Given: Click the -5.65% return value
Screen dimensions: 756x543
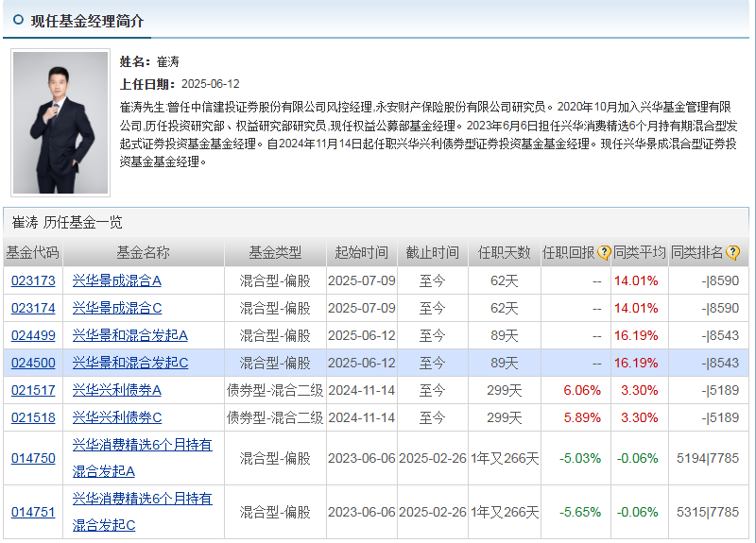Looking at the screenshot, I should coord(580,513).
